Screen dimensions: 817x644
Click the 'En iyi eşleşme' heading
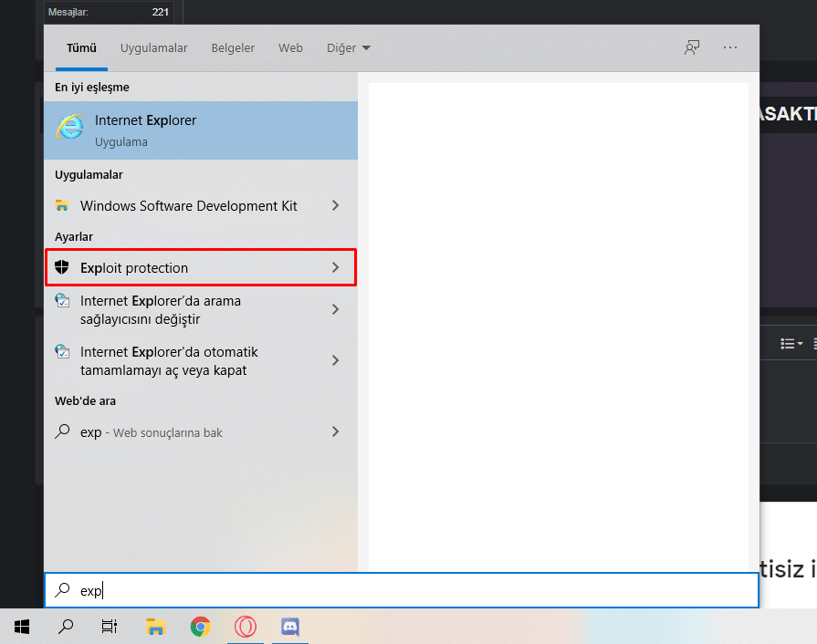(x=92, y=87)
